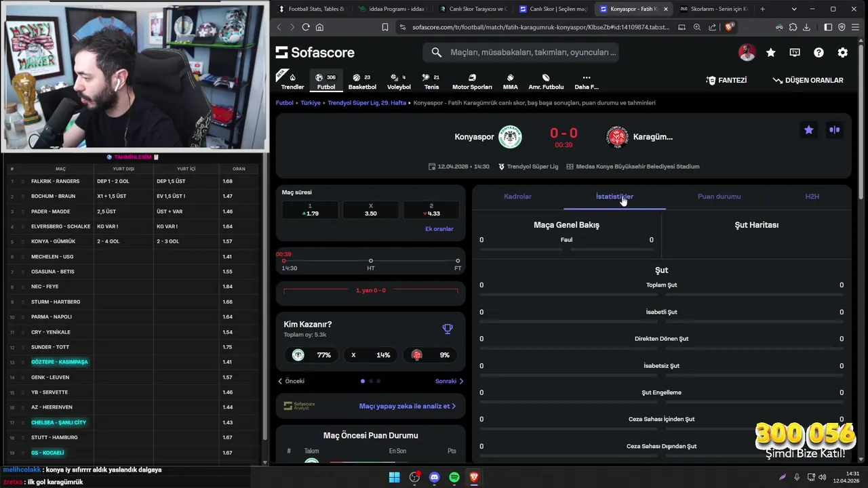
Task: Go to browser home page
Action: tap(319, 27)
